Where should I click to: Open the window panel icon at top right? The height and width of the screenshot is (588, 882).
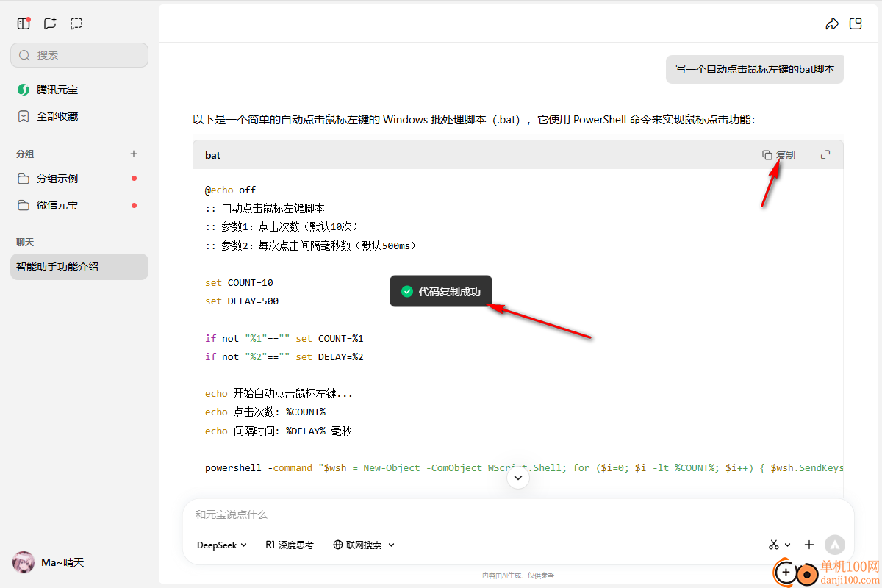(x=856, y=24)
